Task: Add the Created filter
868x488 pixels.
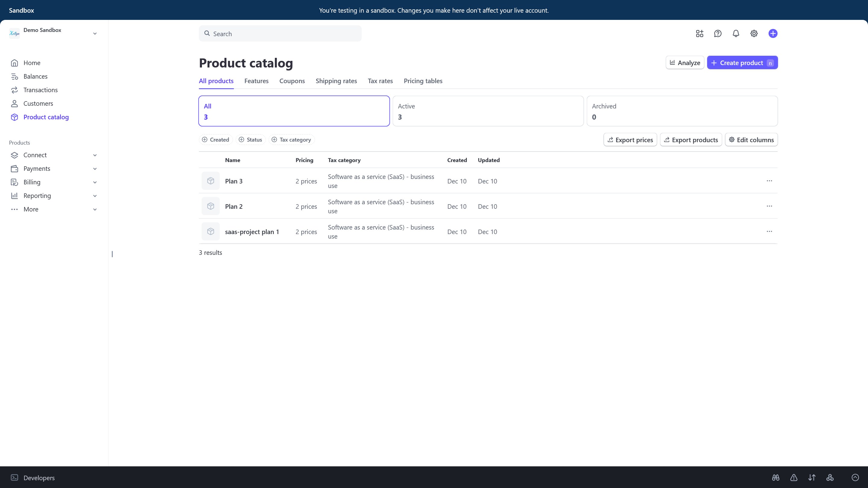Action: pos(216,139)
